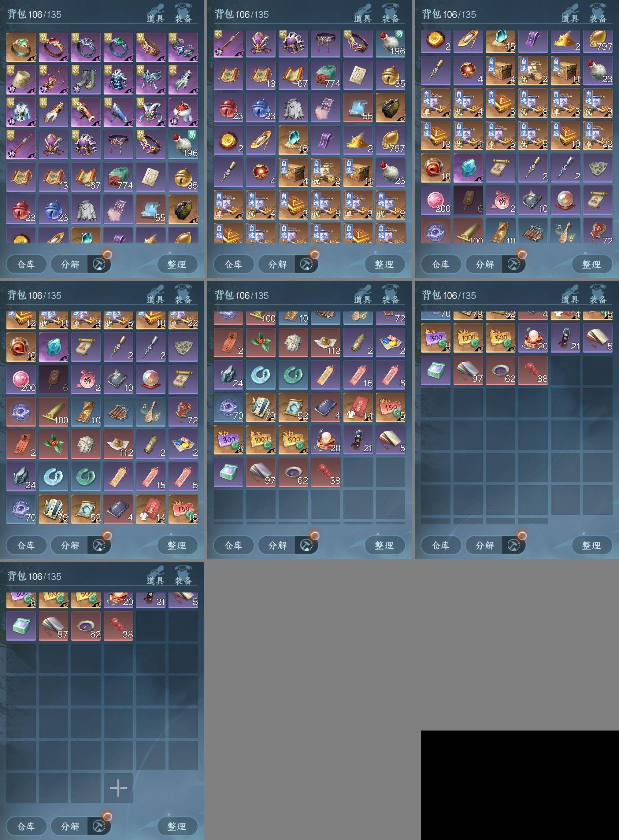In top-middle panel, select the blue bell with 23
619x840 pixels.
261,108
